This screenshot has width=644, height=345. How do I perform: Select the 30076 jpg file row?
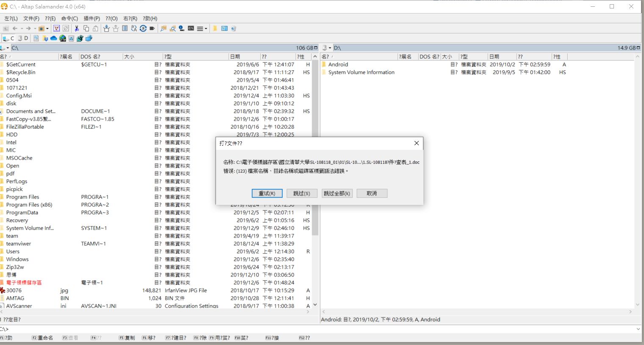(156, 290)
